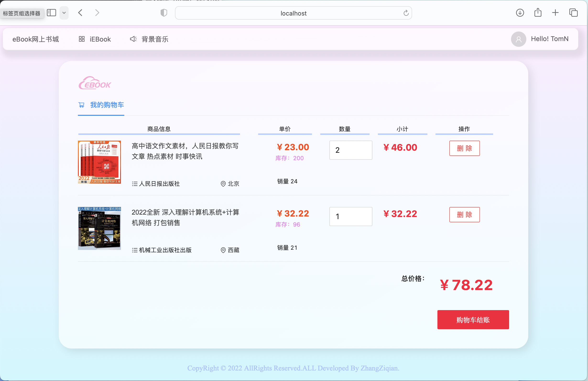
Task: Open 人民日报 book cover thumbnail
Action: 99,162
